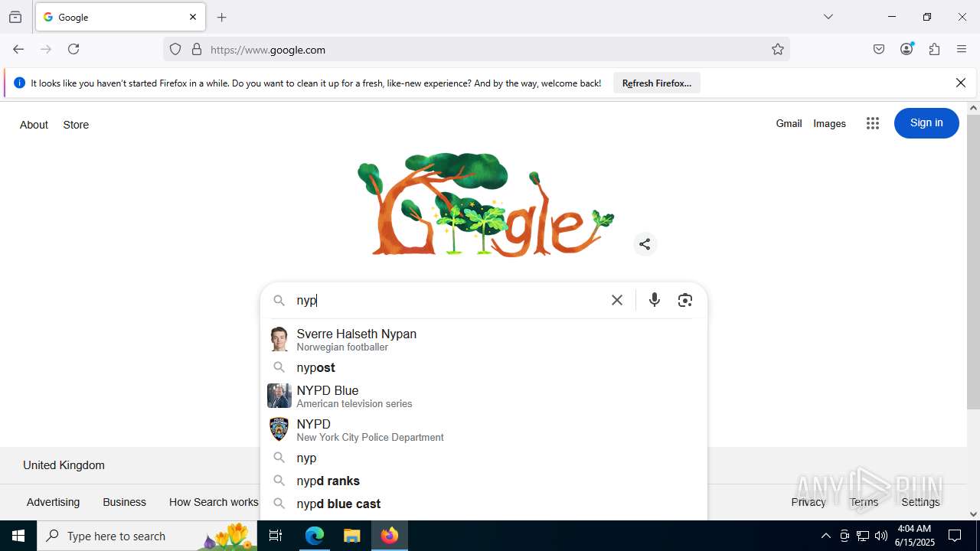The height and width of the screenshot is (551, 980).
Task: Close the Google tab
Action: [x=193, y=17]
